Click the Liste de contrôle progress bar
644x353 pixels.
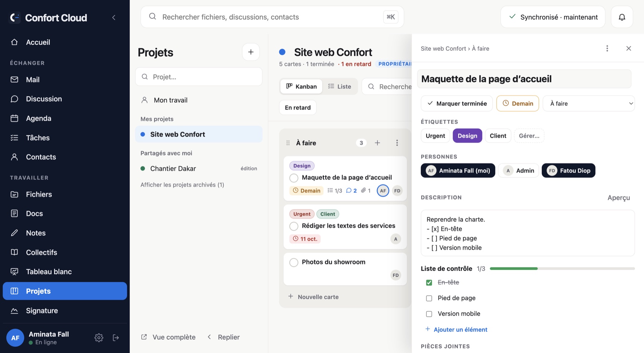[562, 269]
